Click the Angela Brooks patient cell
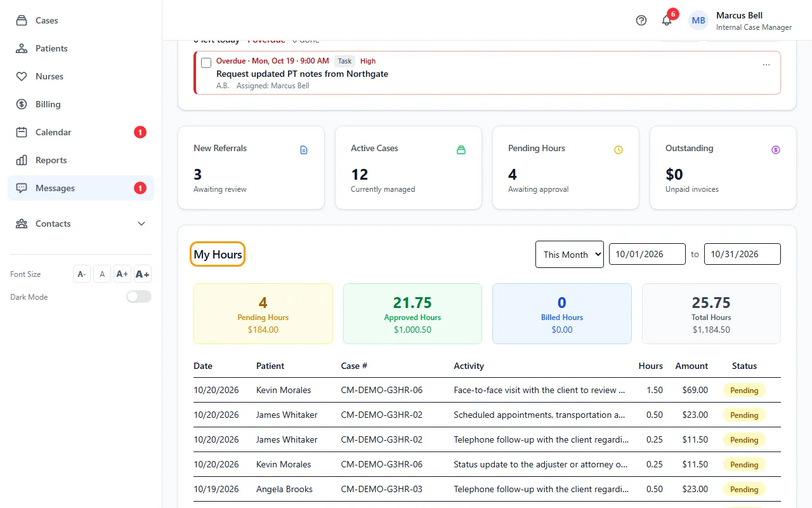This screenshot has height=508, width=812. click(284, 489)
